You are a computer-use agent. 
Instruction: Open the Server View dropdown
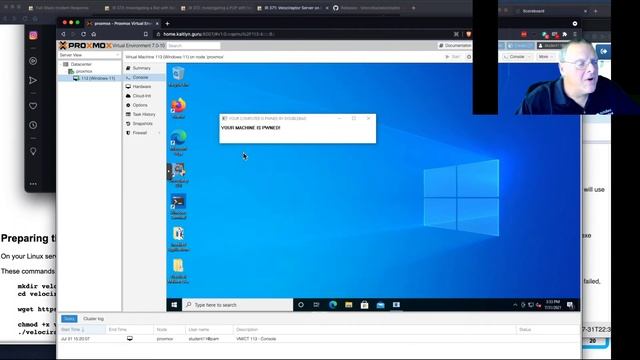pos(89,55)
